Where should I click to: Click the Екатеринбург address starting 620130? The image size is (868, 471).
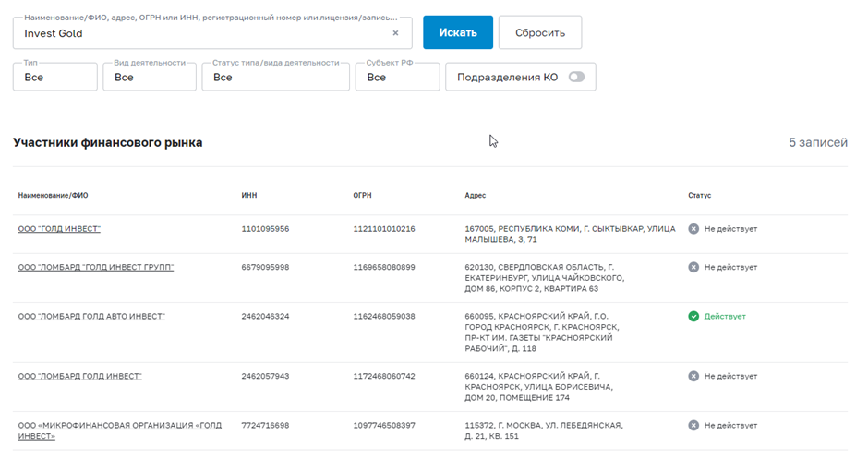click(x=545, y=278)
